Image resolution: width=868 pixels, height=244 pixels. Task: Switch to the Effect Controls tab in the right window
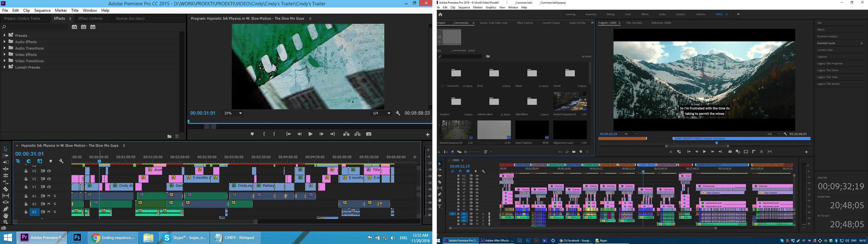(525, 23)
